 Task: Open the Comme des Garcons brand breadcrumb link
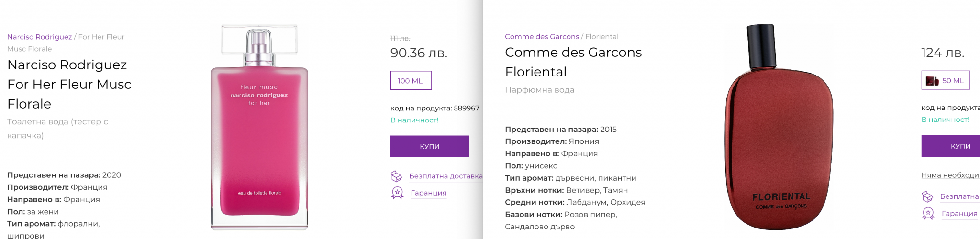coord(542,37)
